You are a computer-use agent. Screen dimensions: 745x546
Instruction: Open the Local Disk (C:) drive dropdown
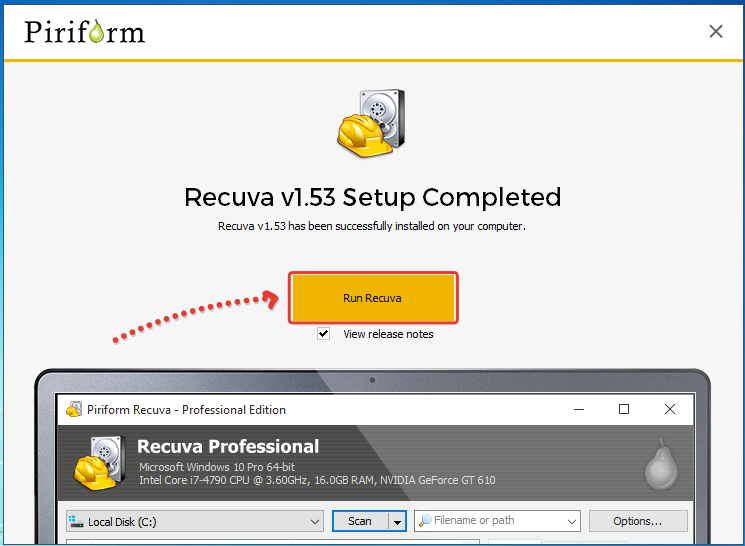(313, 521)
